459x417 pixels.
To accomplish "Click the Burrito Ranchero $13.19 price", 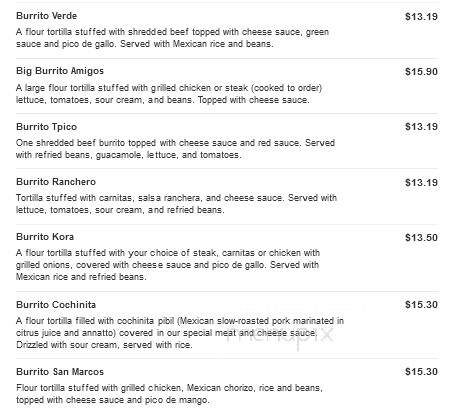I will point(421,183).
